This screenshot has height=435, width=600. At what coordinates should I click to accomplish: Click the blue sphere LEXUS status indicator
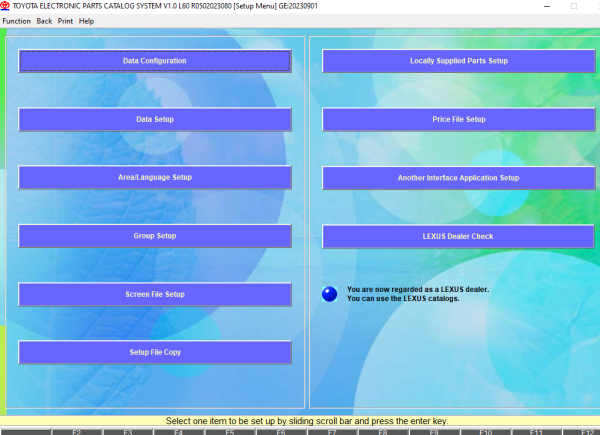click(x=329, y=294)
